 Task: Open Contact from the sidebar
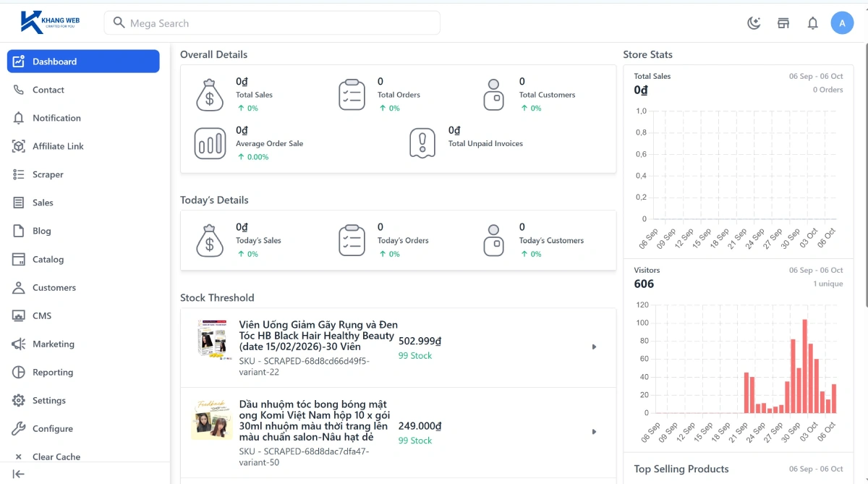48,90
